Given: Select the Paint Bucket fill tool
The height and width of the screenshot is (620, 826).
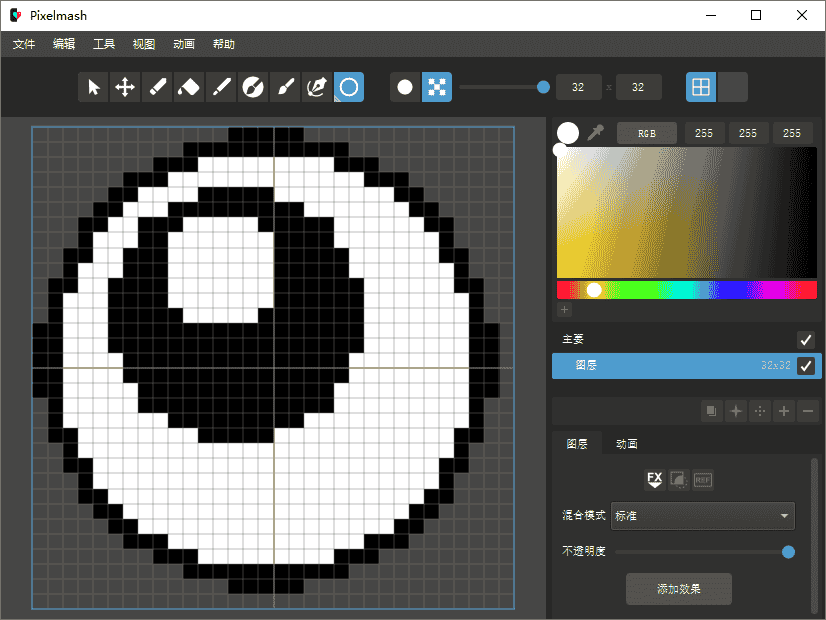Looking at the screenshot, I should (x=189, y=87).
